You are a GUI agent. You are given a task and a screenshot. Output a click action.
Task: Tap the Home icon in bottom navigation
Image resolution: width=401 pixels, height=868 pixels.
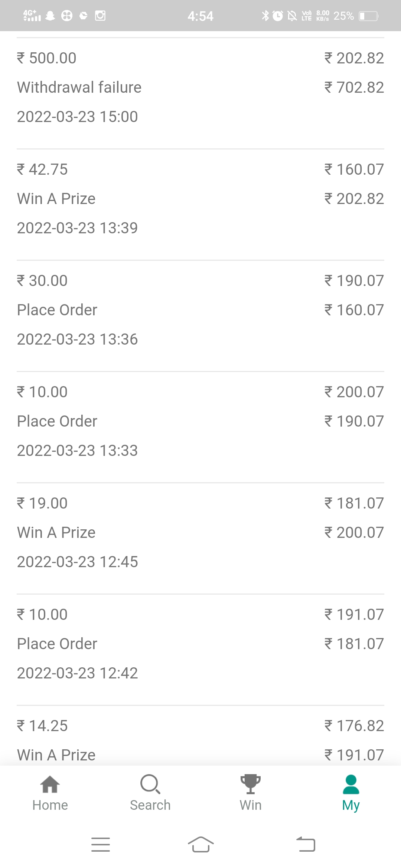point(50,784)
